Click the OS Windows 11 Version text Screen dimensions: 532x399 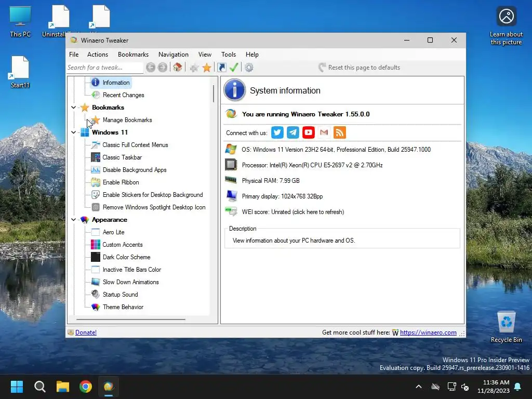click(336, 150)
